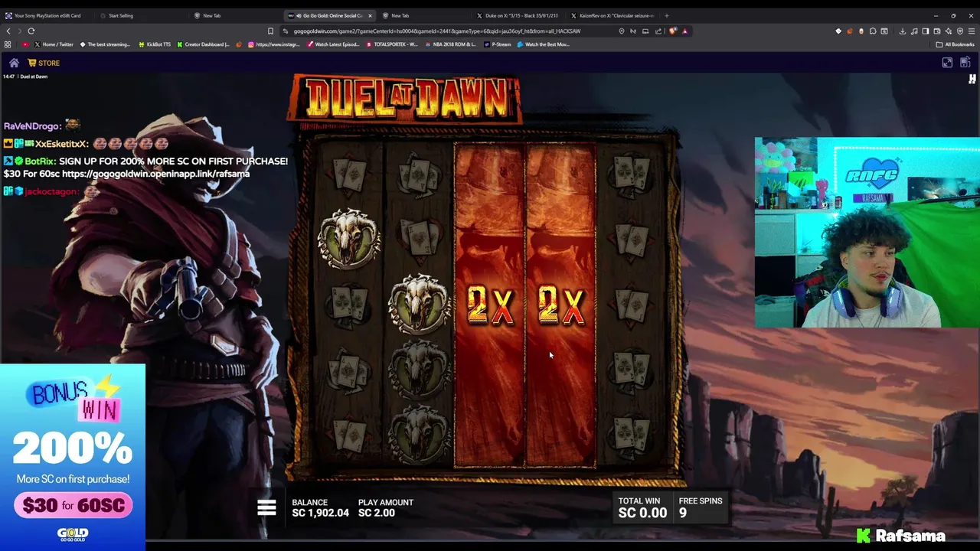Viewport: 980px width, 551px height.
Task: Click the exit-game icon beside fullscreen
Action: pyautogui.click(x=965, y=63)
